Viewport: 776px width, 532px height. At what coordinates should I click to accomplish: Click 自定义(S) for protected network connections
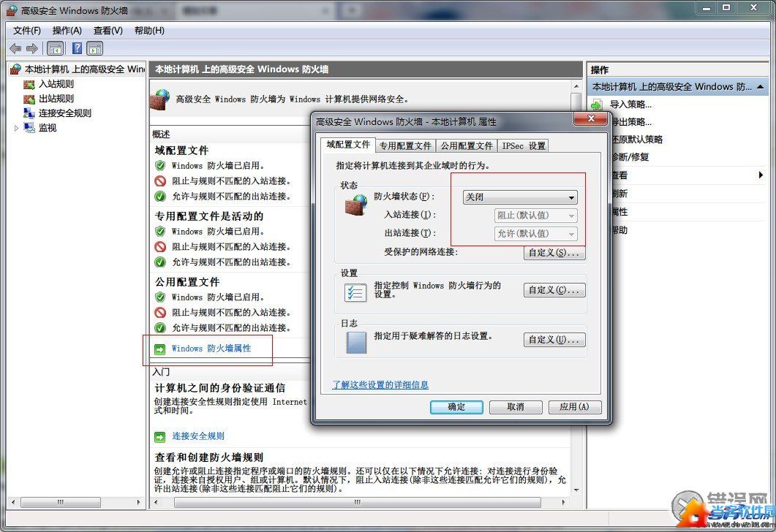click(x=554, y=253)
